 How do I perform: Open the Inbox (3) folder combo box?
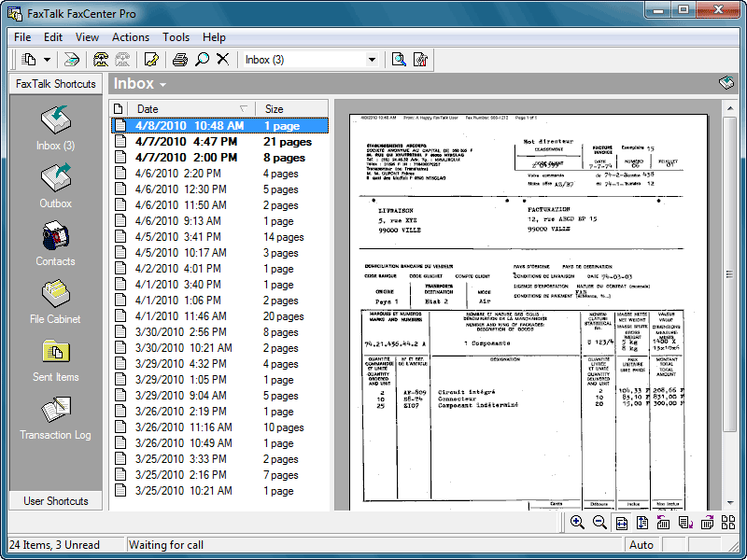click(311, 60)
